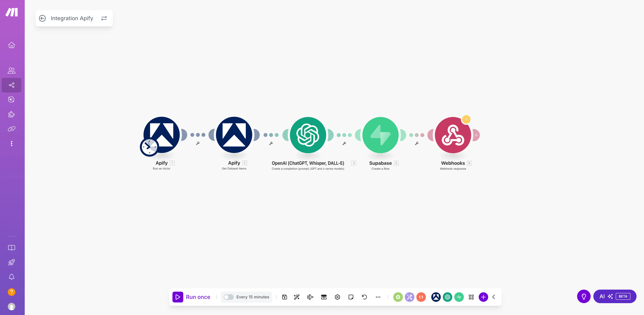Image resolution: width=644 pixels, height=315 pixels.
Task: Open the user profile avatar
Action: click(x=12, y=307)
